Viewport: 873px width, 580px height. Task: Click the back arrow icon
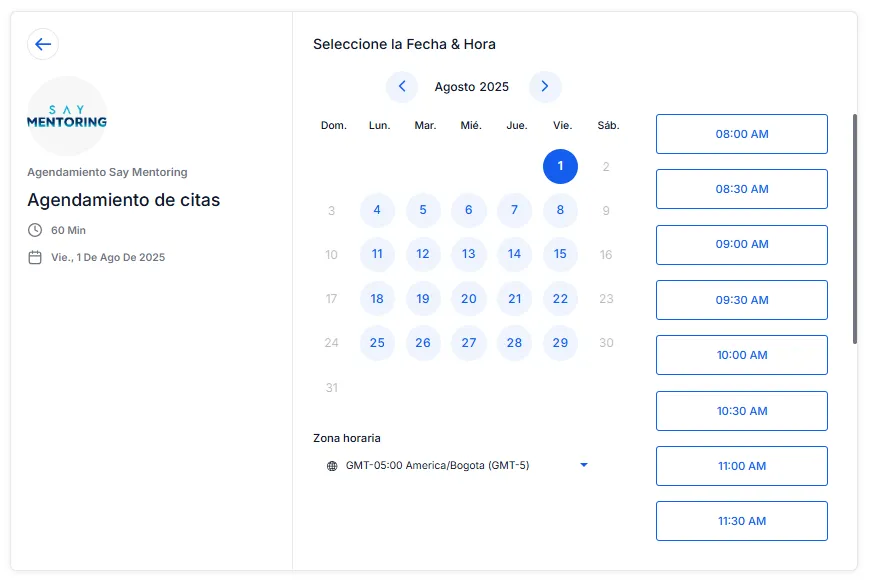(x=43, y=44)
